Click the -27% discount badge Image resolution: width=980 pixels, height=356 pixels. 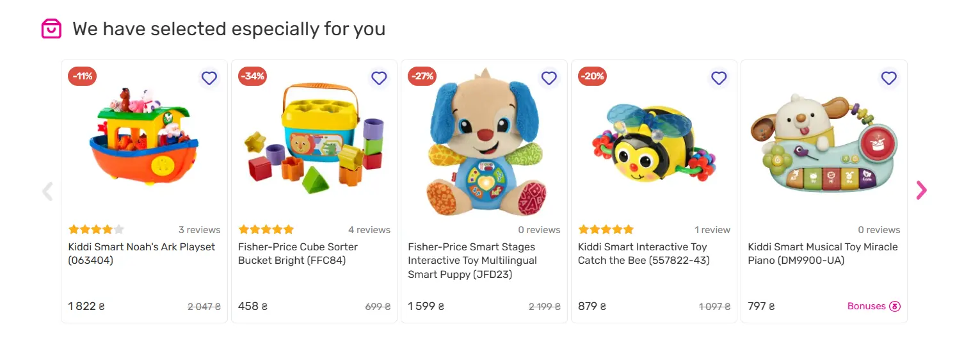click(422, 76)
